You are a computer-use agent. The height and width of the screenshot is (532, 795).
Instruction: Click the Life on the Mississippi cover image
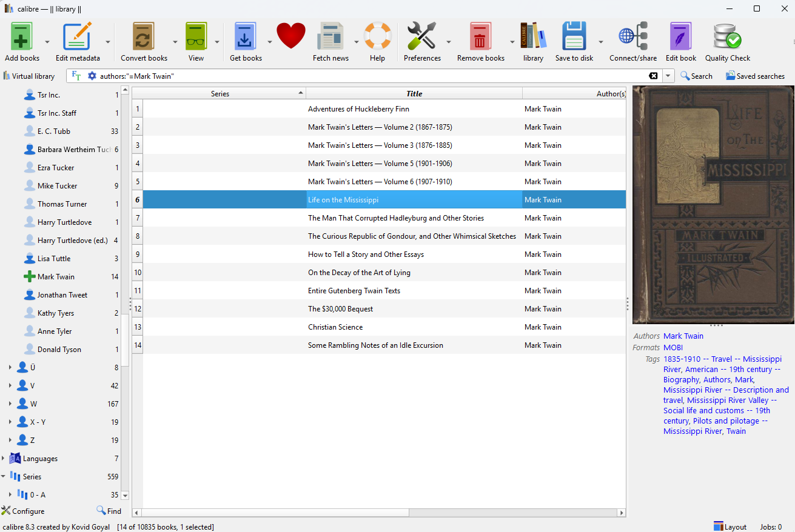(713, 205)
